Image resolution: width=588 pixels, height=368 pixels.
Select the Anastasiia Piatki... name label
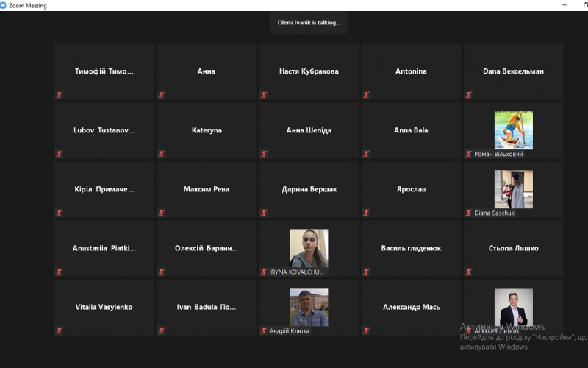(104, 248)
